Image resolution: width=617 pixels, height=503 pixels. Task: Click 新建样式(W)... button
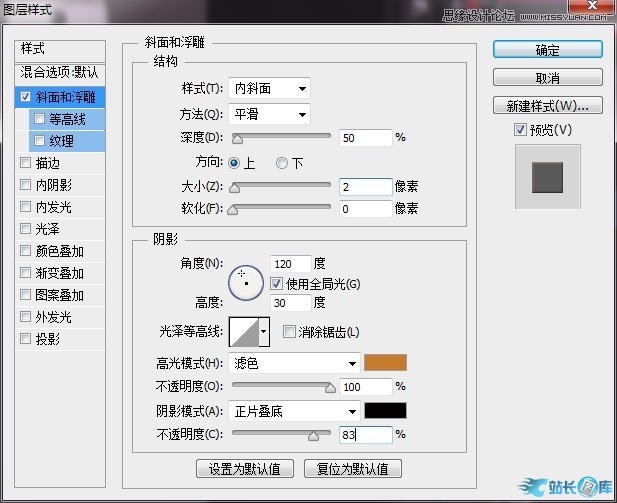(x=547, y=105)
